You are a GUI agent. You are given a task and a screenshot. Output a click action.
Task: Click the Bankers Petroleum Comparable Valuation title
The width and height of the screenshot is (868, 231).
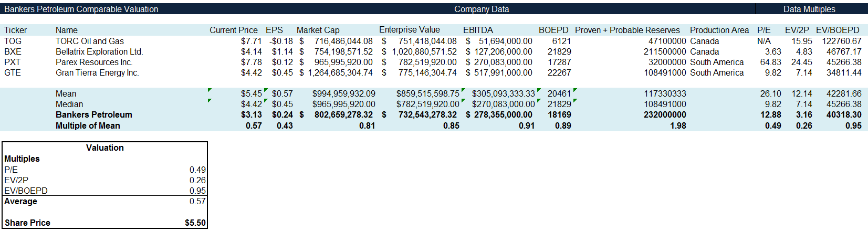coord(81,9)
